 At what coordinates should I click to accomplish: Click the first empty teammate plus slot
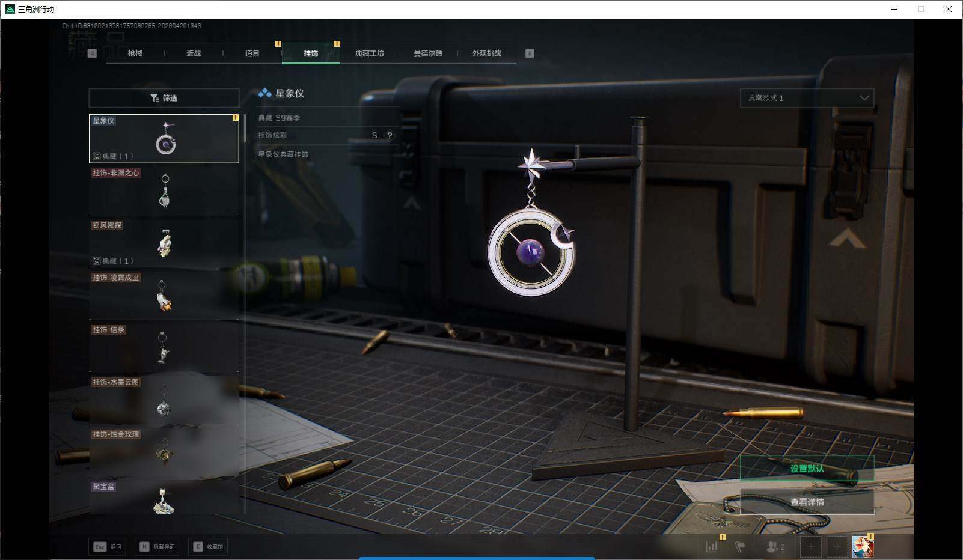click(810, 547)
